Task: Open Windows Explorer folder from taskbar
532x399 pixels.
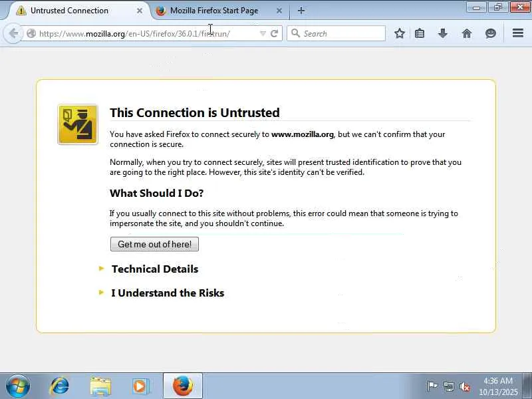Action: [100, 386]
